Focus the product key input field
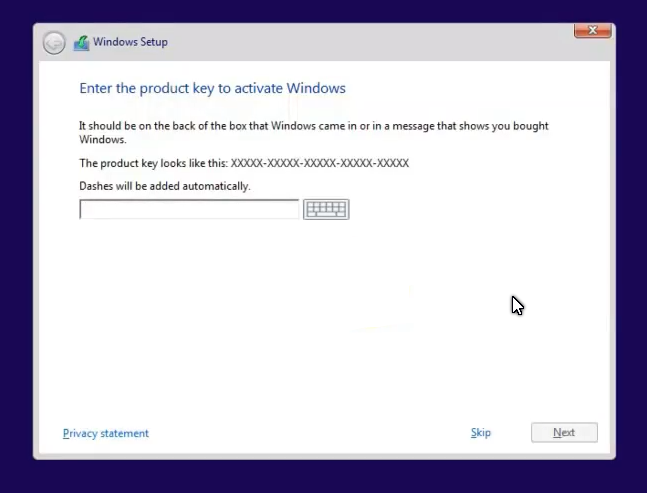 pos(189,209)
